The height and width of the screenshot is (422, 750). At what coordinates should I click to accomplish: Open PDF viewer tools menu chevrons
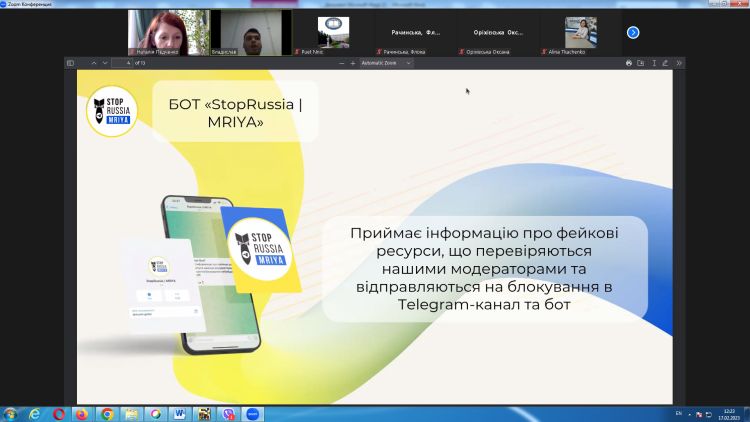pos(679,63)
